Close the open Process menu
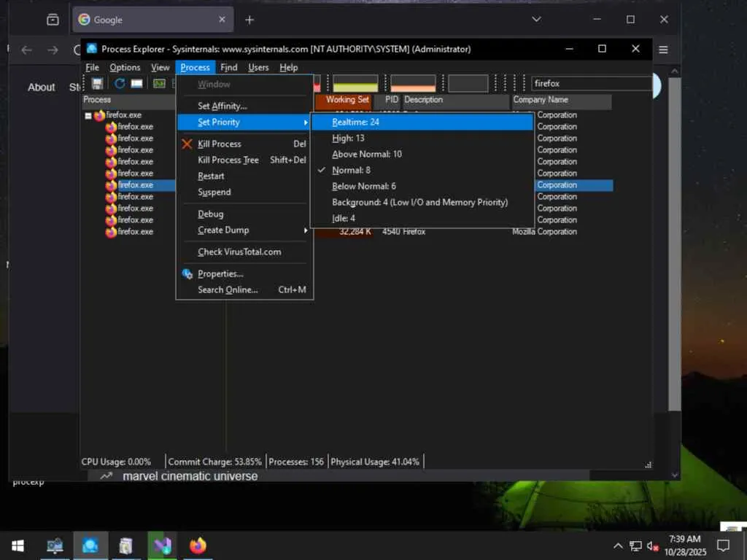This screenshot has width=747, height=560. pos(195,68)
